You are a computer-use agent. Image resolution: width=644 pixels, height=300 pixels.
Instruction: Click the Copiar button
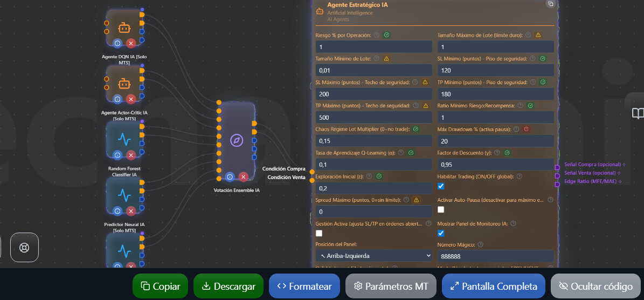pyautogui.click(x=160, y=287)
